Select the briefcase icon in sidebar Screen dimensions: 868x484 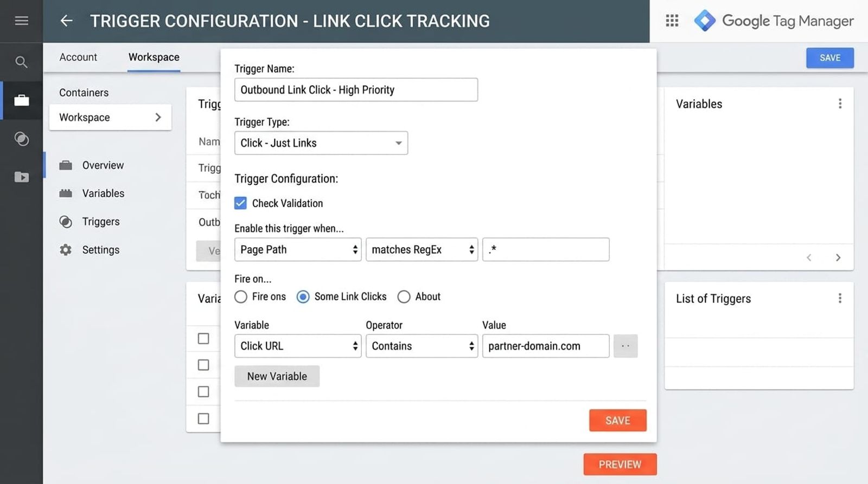pos(21,100)
